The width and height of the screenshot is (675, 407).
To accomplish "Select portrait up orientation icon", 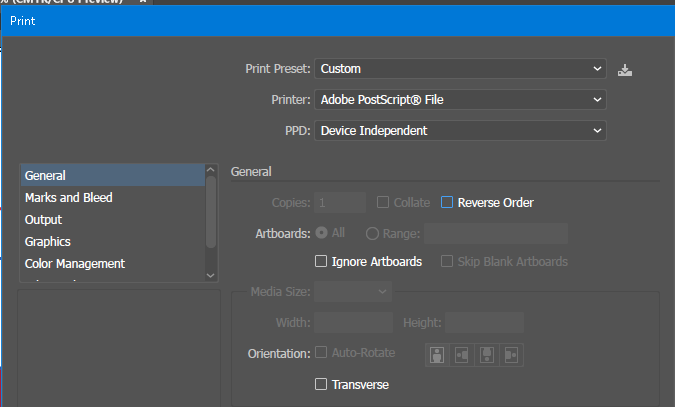I will (x=437, y=355).
